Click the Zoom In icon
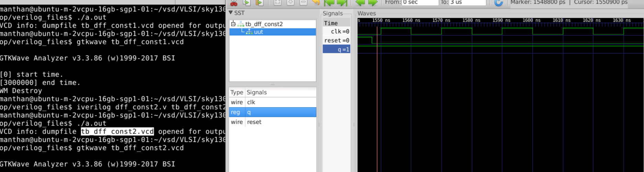Viewport: 644px width, 172px height. (291, 3)
